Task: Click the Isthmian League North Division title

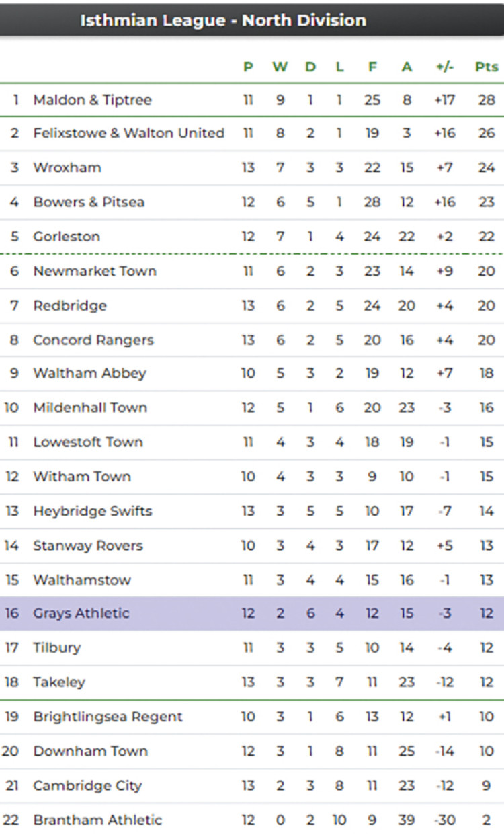Action: coord(223,20)
